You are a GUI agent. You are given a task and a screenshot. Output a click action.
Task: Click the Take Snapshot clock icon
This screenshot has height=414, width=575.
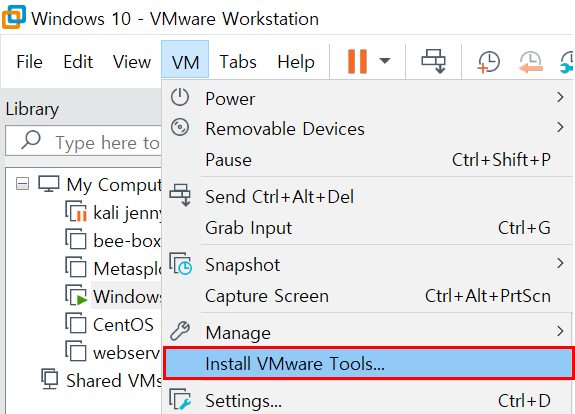point(488,62)
